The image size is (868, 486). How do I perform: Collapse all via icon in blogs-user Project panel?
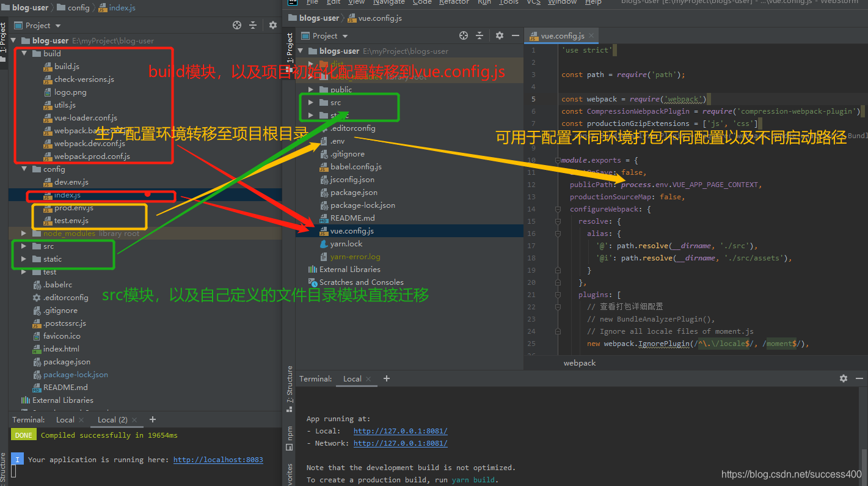click(480, 35)
